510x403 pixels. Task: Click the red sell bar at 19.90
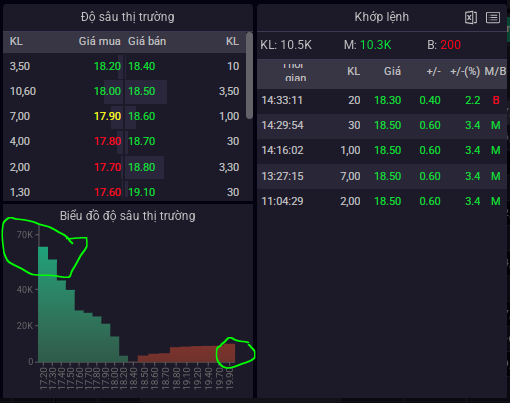click(x=230, y=353)
